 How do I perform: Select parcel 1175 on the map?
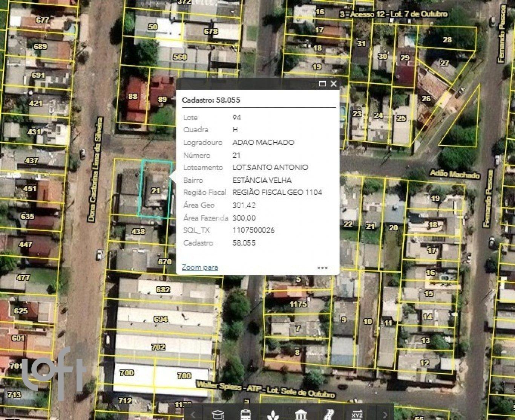(298, 304)
